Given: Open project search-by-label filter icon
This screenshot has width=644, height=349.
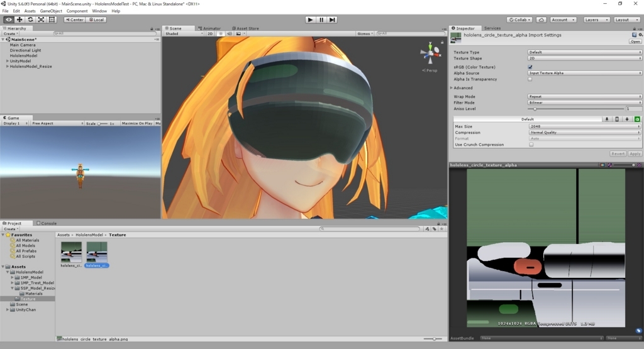Looking at the screenshot, I should tap(434, 229).
